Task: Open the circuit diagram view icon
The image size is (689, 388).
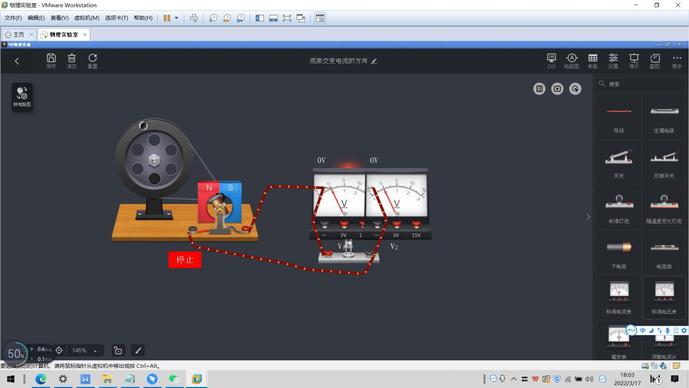Action: [x=571, y=61]
